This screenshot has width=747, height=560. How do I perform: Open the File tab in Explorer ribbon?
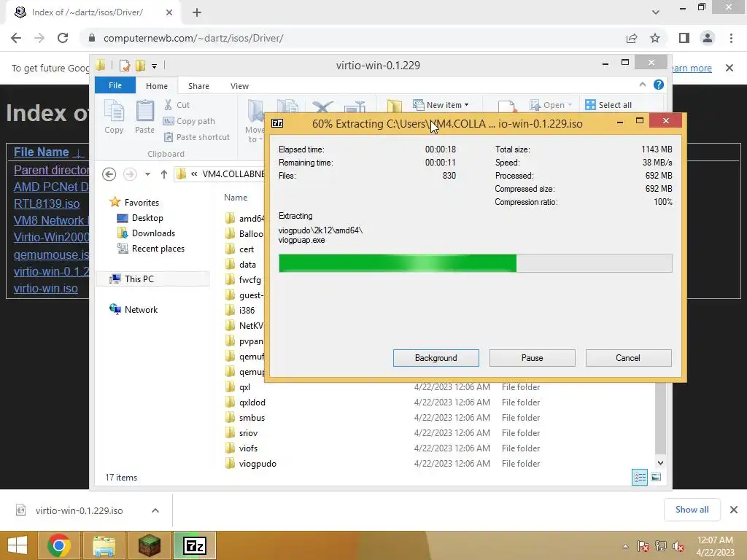pos(115,85)
